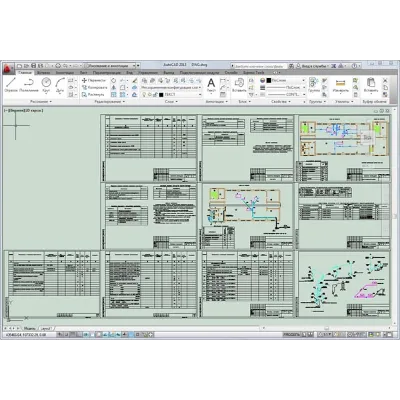Select the Line (Отрезок) drawing tool

pyautogui.click(x=11, y=85)
